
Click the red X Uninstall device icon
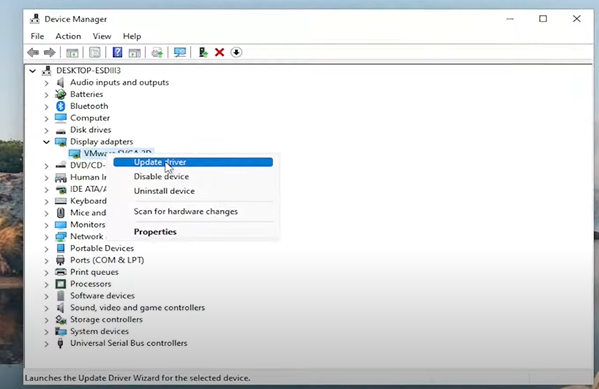219,52
